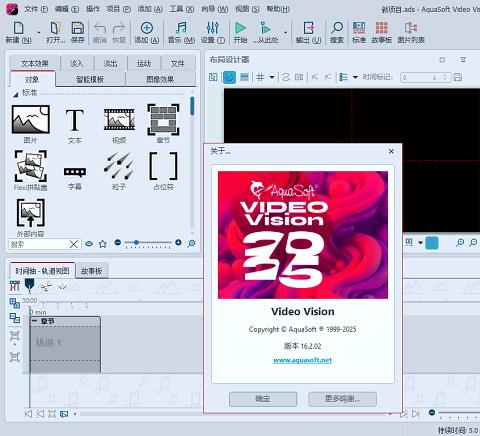
Task: Collapse the 章节 chapter with minus sign
Action: (x=34, y=321)
